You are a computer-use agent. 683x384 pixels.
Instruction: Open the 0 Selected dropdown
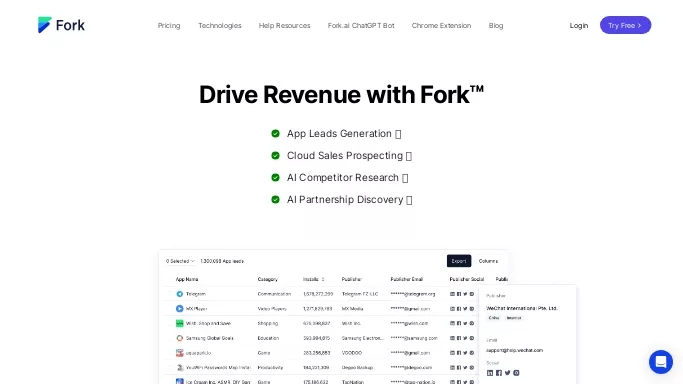[x=180, y=261]
